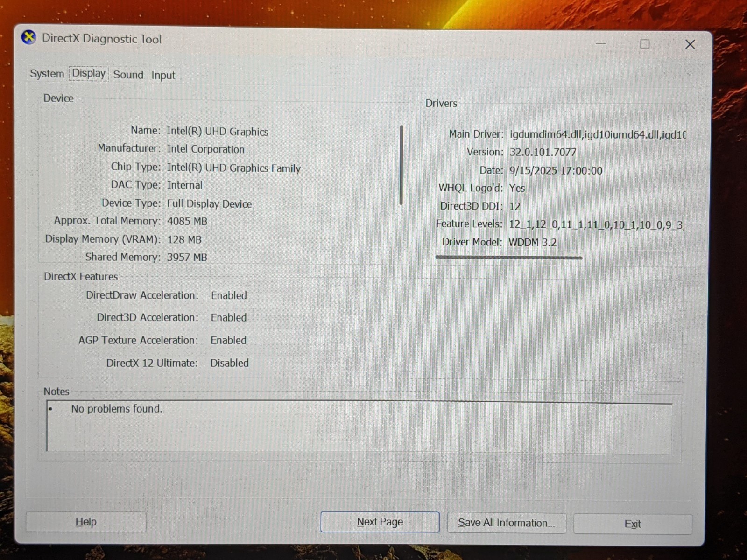Image resolution: width=747 pixels, height=560 pixels.
Task: Click the Device panel vertical scrollbar
Action: [x=401, y=164]
